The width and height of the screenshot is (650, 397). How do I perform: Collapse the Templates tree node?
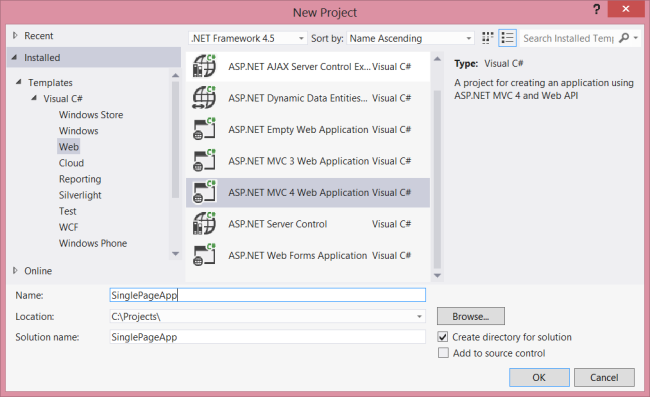pos(19,82)
